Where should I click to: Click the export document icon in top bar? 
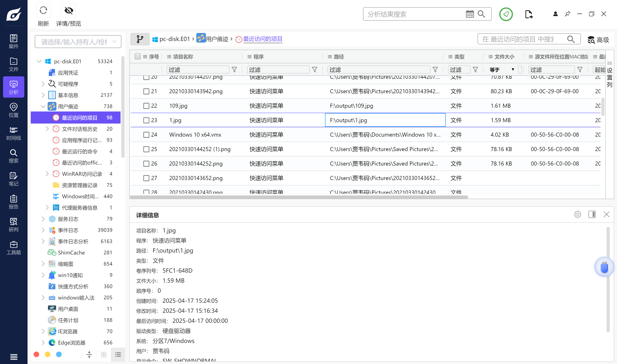pyautogui.click(x=529, y=14)
